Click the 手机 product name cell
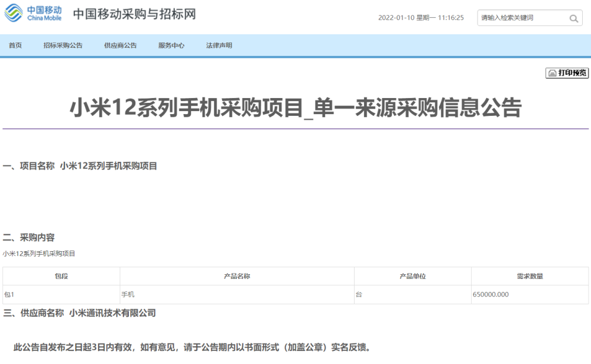 tap(237, 295)
